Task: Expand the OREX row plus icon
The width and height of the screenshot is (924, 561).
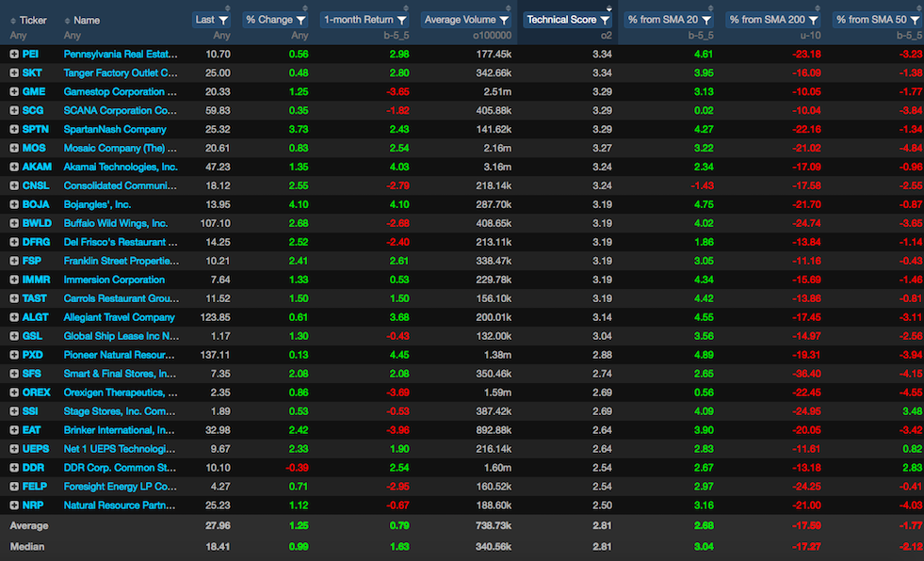Action: 14,393
